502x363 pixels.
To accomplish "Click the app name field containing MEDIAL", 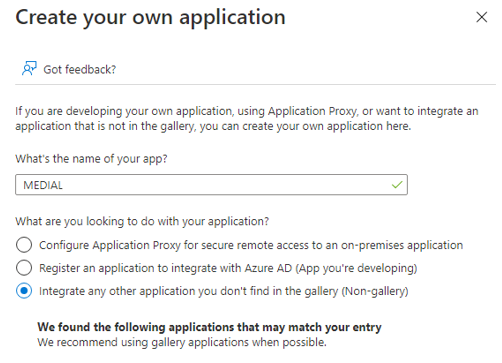I will 211,185.
